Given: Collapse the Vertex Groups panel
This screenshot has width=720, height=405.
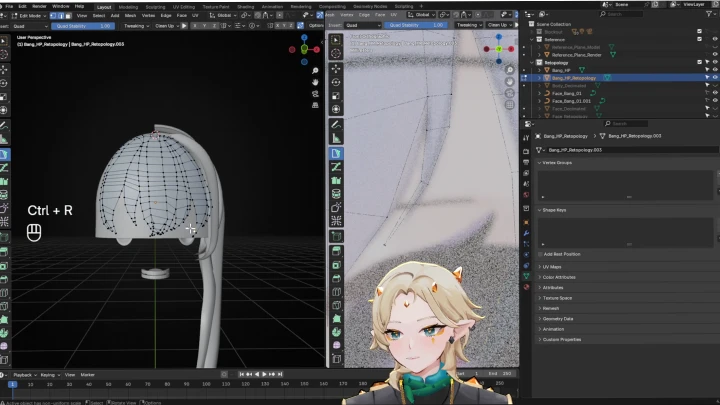Looking at the screenshot, I should (555, 163).
